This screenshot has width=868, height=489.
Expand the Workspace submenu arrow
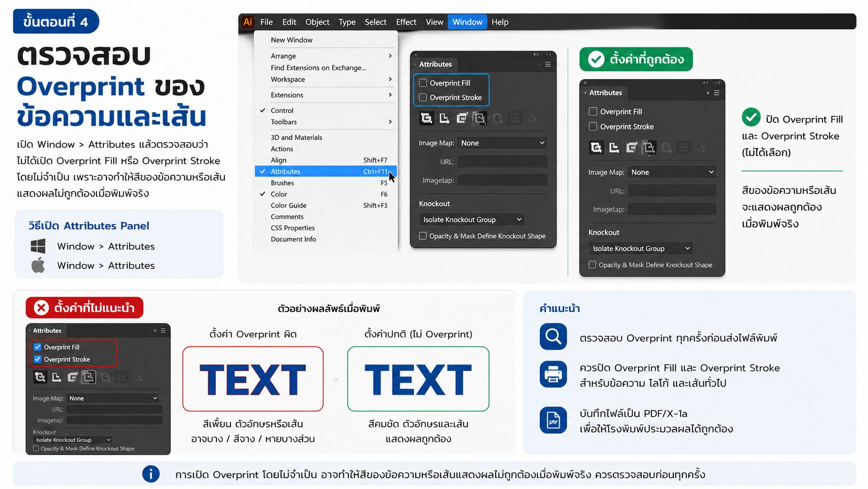pos(390,80)
